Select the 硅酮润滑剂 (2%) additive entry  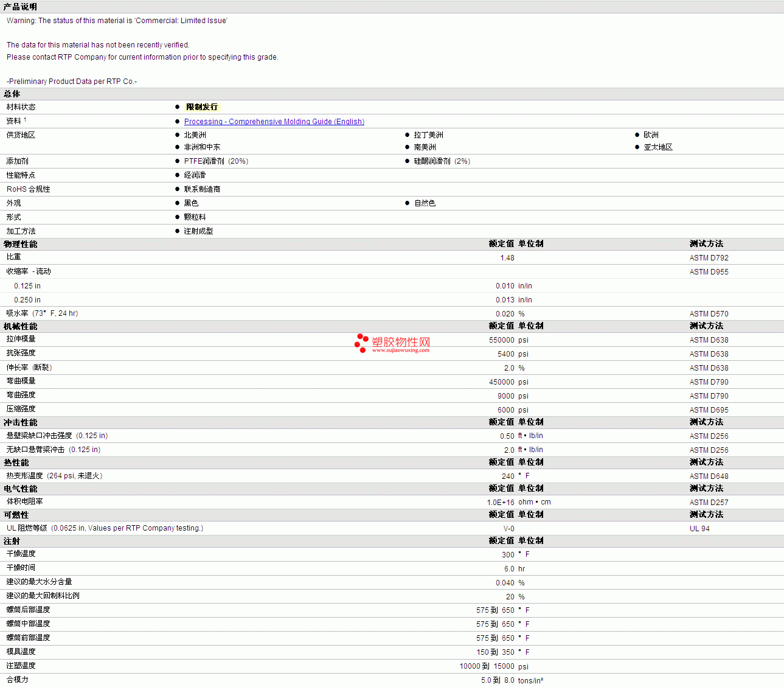pyautogui.click(x=442, y=161)
